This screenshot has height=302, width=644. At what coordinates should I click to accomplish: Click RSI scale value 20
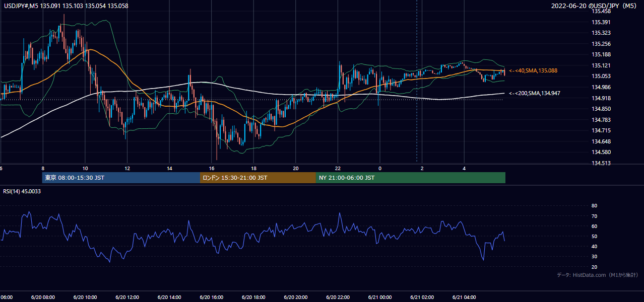click(x=595, y=267)
